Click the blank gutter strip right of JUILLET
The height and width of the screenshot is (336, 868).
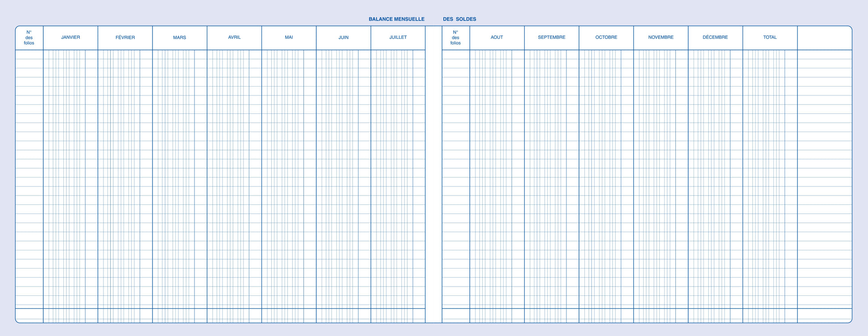(x=434, y=178)
